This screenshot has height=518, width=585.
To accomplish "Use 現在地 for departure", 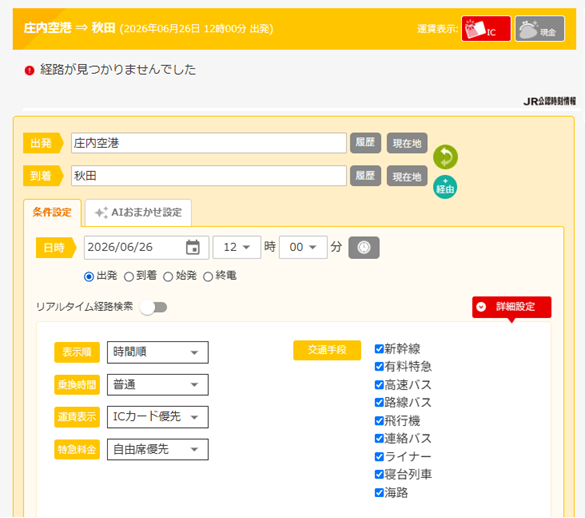I will pos(407,143).
